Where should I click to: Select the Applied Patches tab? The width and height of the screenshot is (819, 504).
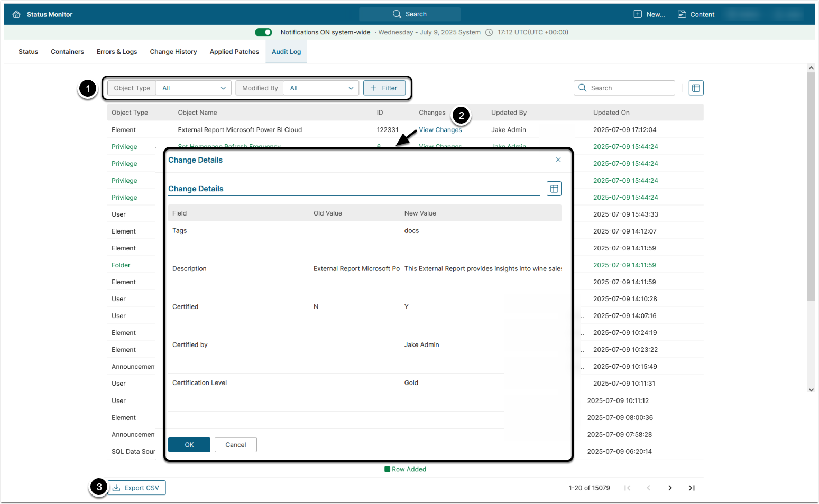click(234, 52)
